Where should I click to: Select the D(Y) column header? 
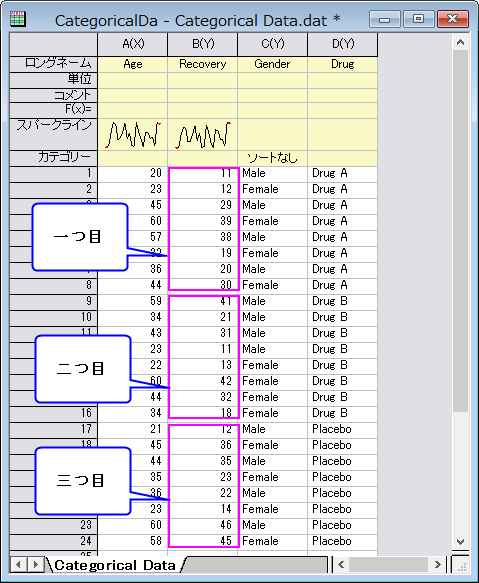[x=343, y=44]
